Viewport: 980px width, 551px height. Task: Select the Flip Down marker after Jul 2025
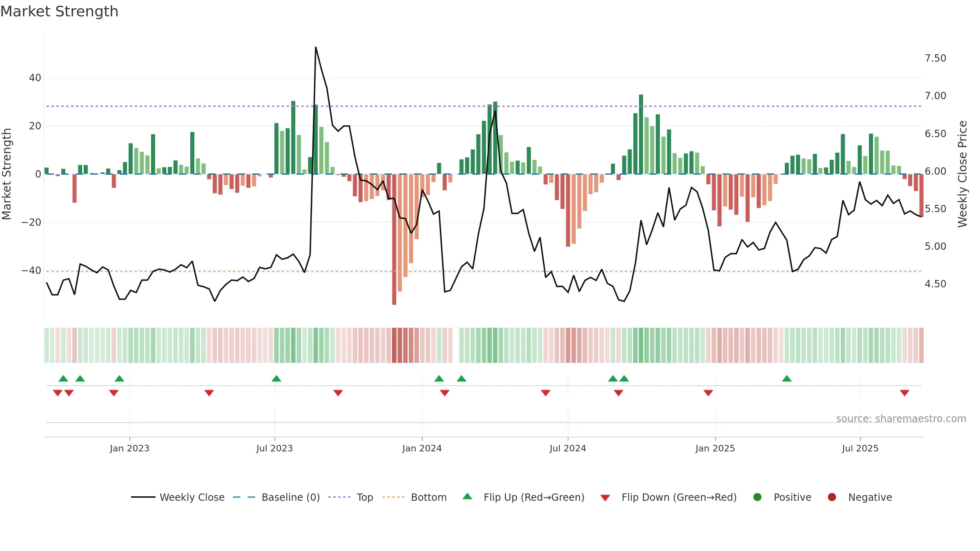pos(904,393)
